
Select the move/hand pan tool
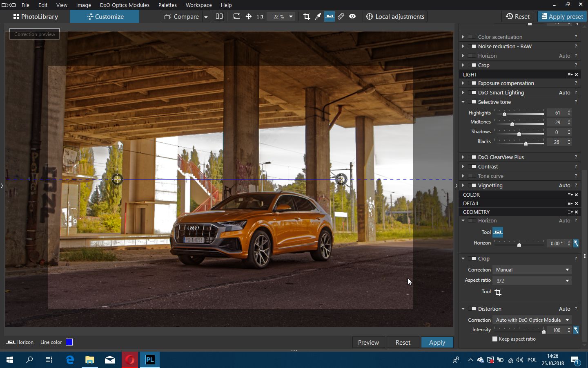pyautogui.click(x=248, y=16)
